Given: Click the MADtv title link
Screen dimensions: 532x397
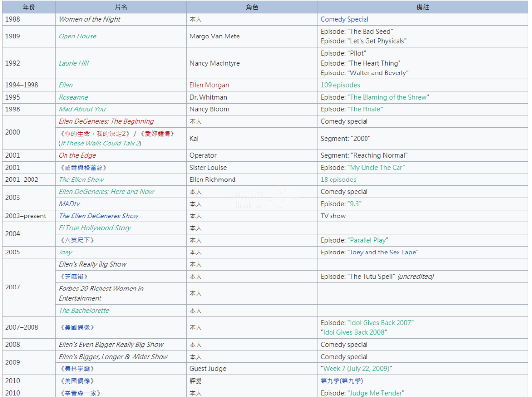Looking at the screenshot, I should 69,204.
